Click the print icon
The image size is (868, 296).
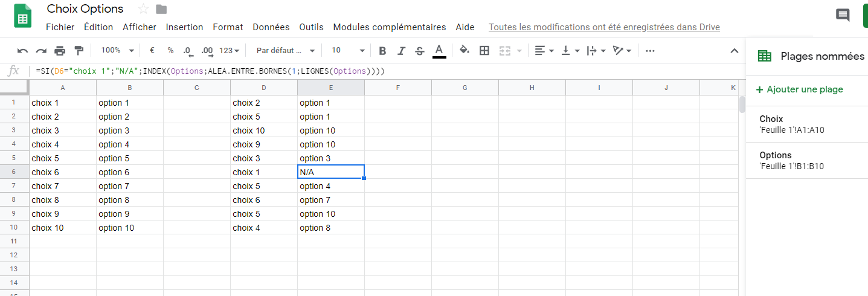[60, 51]
